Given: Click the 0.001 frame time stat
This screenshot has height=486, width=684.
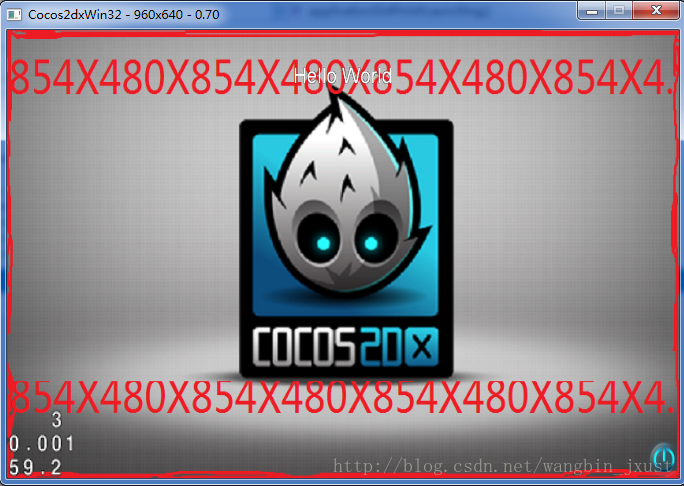Looking at the screenshot, I should [41, 444].
